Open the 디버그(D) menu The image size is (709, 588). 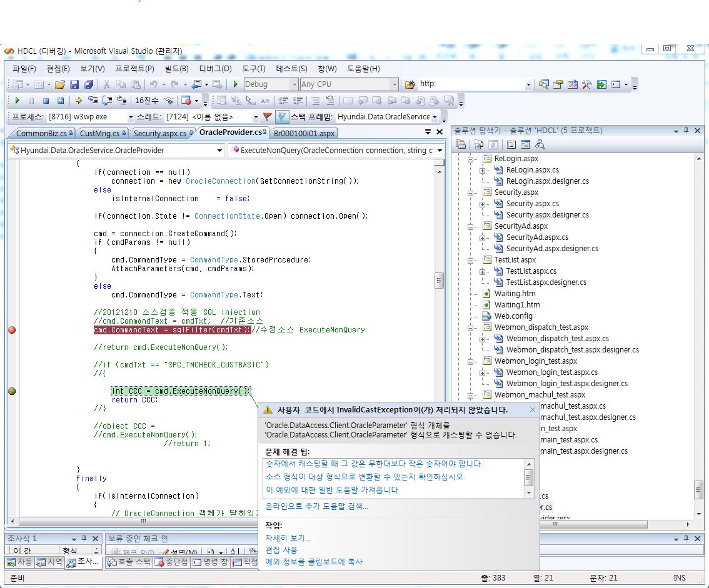(215, 69)
